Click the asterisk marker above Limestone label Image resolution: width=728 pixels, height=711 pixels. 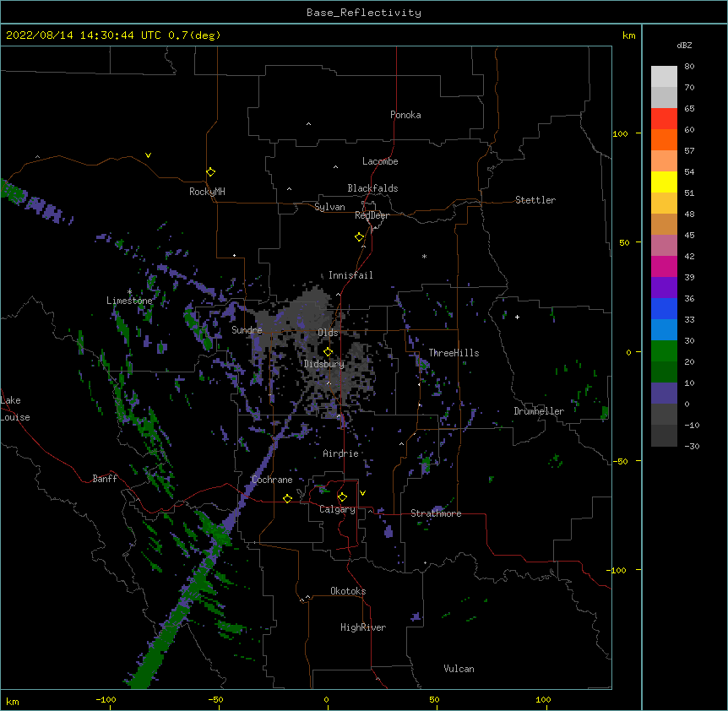click(129, 292)
